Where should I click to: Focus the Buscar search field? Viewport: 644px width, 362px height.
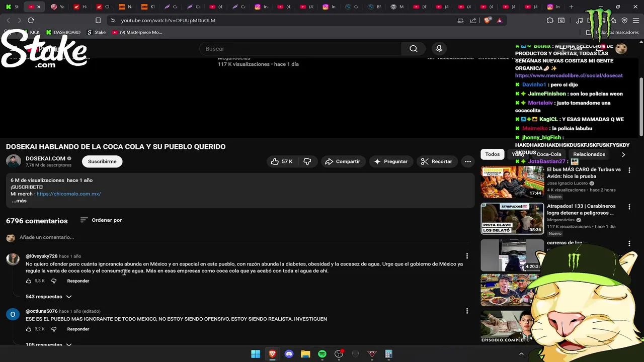[x=300, y=49]
